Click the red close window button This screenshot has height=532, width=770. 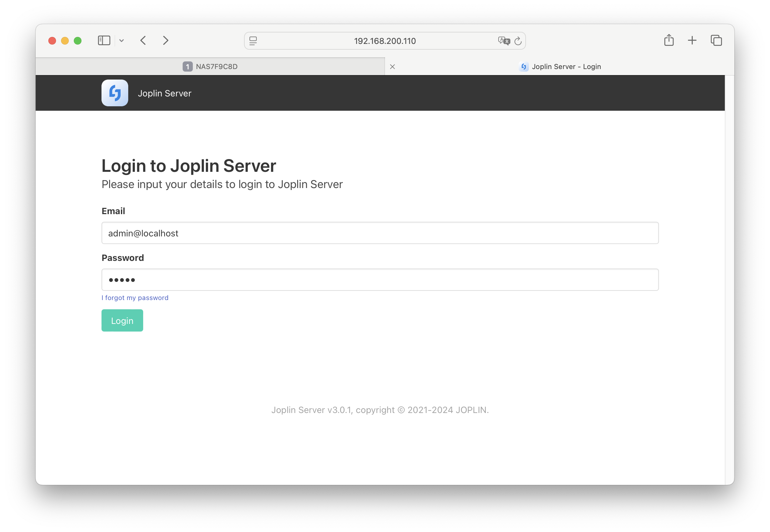[52, 41]
